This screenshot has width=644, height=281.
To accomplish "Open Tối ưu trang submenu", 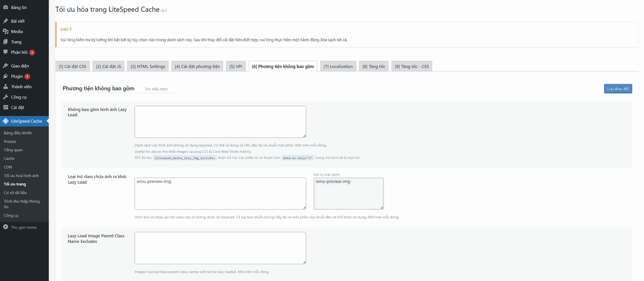I will (15, 184).
